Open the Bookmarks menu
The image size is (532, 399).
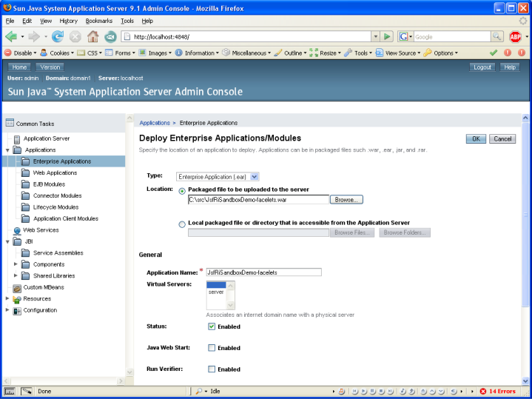pyautogui.click(x=98, y=21)
